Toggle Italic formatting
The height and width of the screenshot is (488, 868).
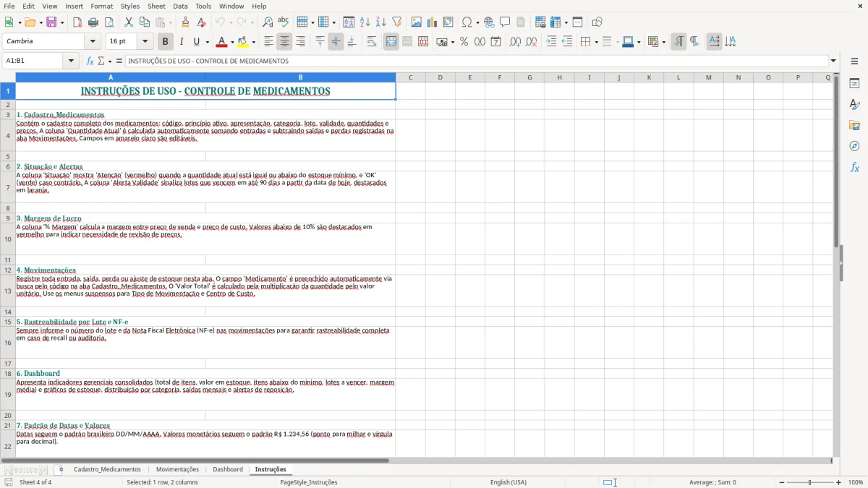(x=181, y=42)
